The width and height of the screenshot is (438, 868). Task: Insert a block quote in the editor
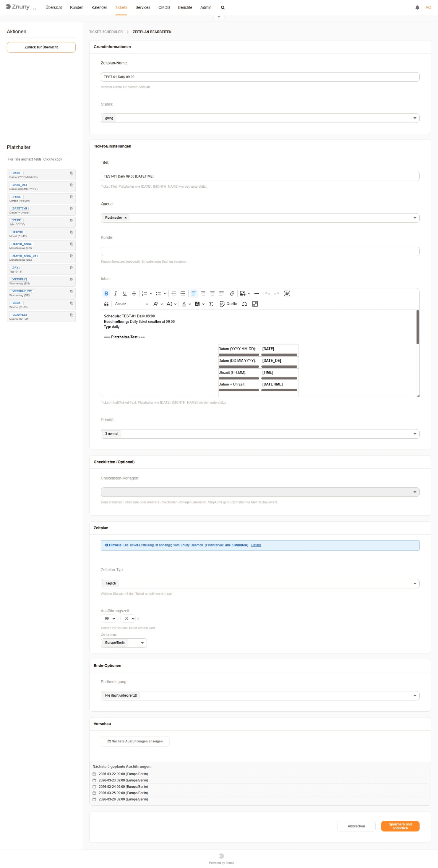106,304
